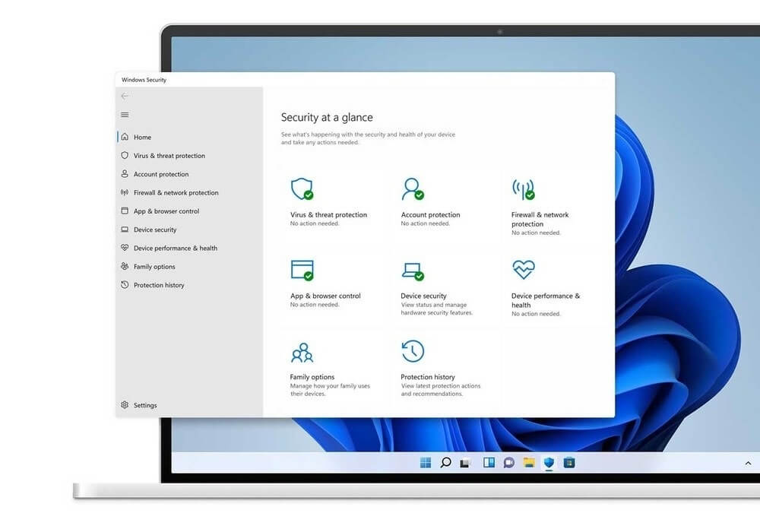Image resolution: width=760 pixels, height=532 pixels.
Task: Click the window icon beside App & browser control sidebar
Action: coord(125,211)
